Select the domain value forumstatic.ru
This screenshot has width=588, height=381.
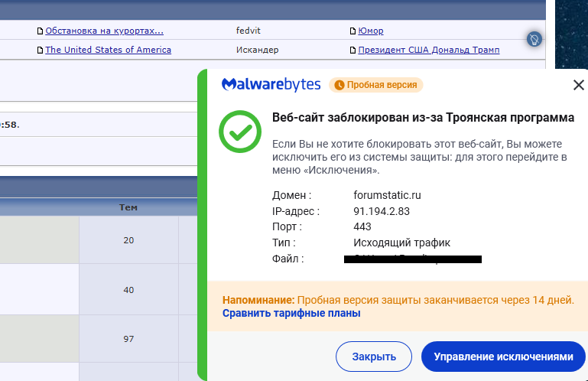pos(387,195)
